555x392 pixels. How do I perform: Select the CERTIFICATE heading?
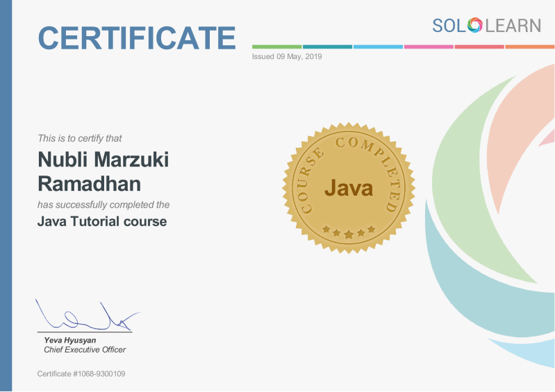point(137,37)
